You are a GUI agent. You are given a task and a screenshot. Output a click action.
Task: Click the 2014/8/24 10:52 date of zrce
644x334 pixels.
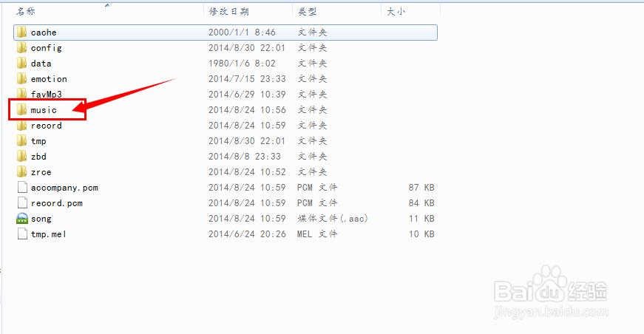coord(247,172)
